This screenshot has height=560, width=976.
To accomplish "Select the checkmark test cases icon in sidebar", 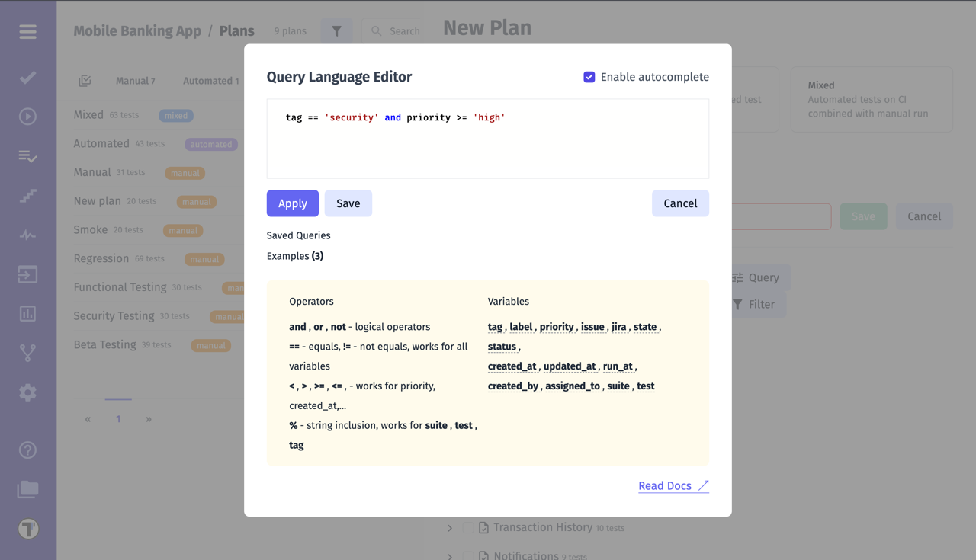I will pos(27,77).
